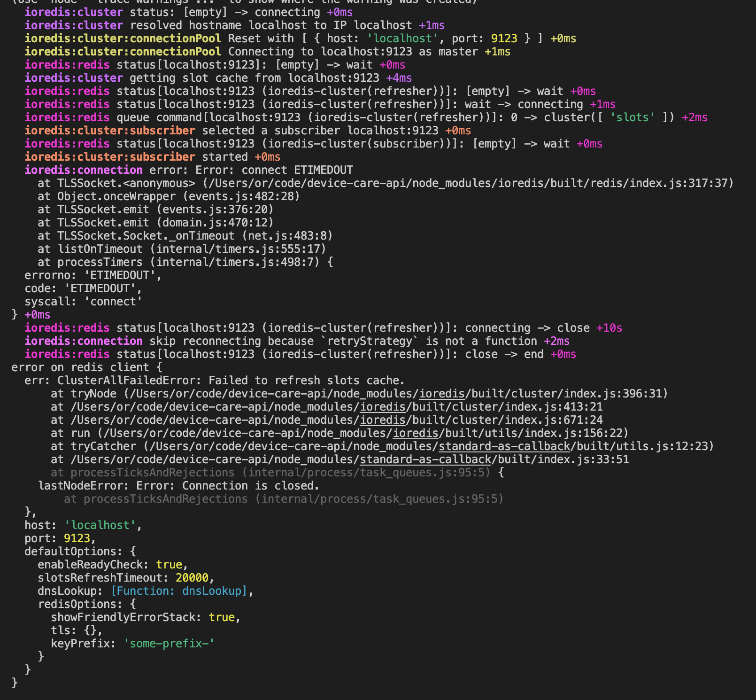
Task: Click the 'ioredis:cluster:subscriber started' line
Action: 153,157
